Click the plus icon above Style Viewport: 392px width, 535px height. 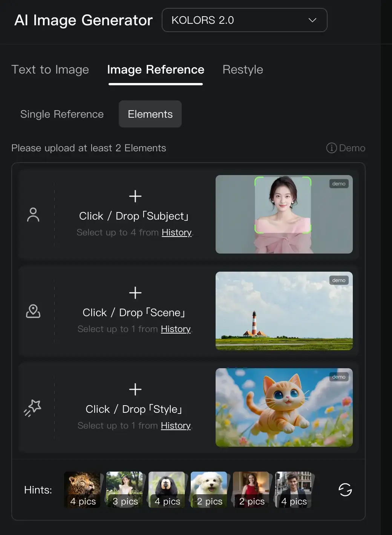click(135, 389)
